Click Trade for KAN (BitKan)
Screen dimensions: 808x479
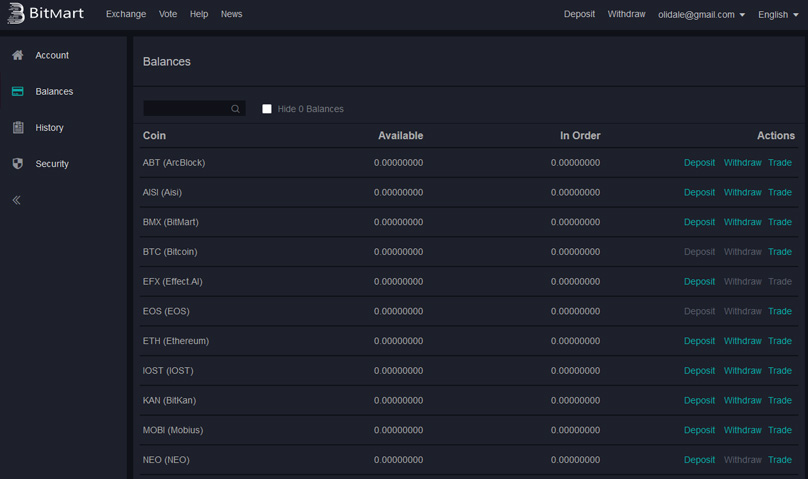(x=780, y=400)
